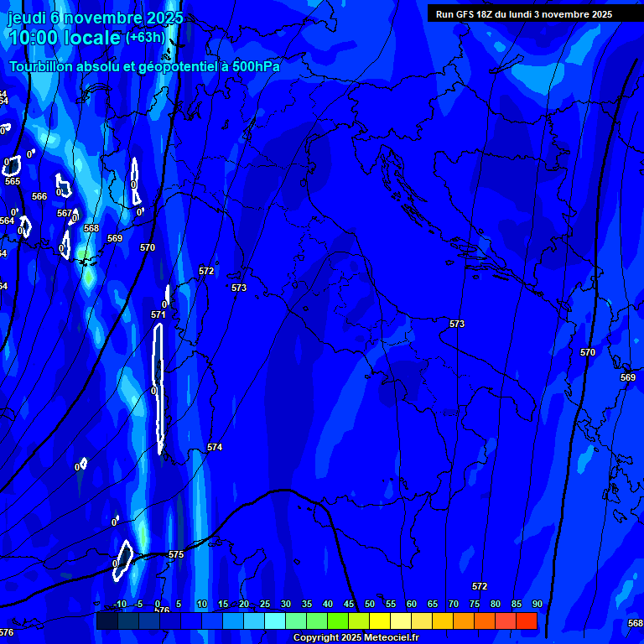Click the 567 contour label
Image resolution: width=644 pixels, height=644 pixels.
(65, 214)
